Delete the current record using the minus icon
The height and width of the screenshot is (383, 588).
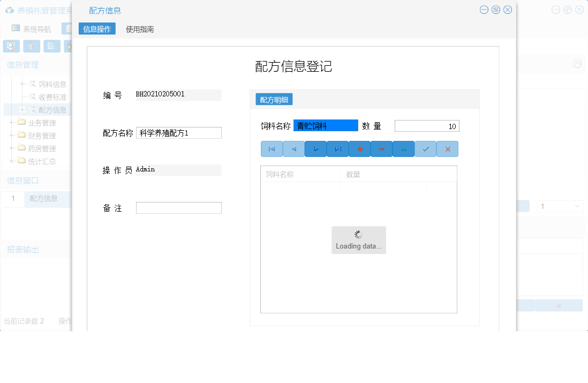pyautogui.click(x=381, y=148)
